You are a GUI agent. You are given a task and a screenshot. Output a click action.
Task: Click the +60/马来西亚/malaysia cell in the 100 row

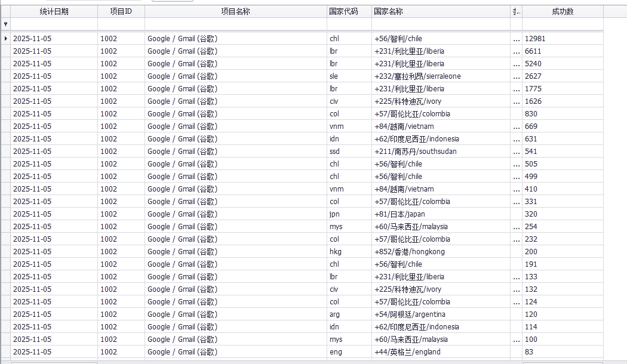(441, 340)
